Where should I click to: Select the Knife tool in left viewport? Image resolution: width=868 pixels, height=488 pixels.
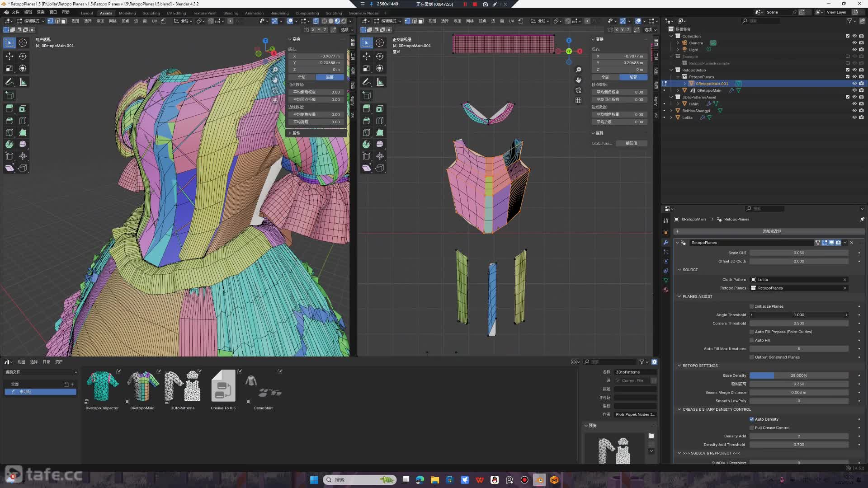tap(9, 132)
